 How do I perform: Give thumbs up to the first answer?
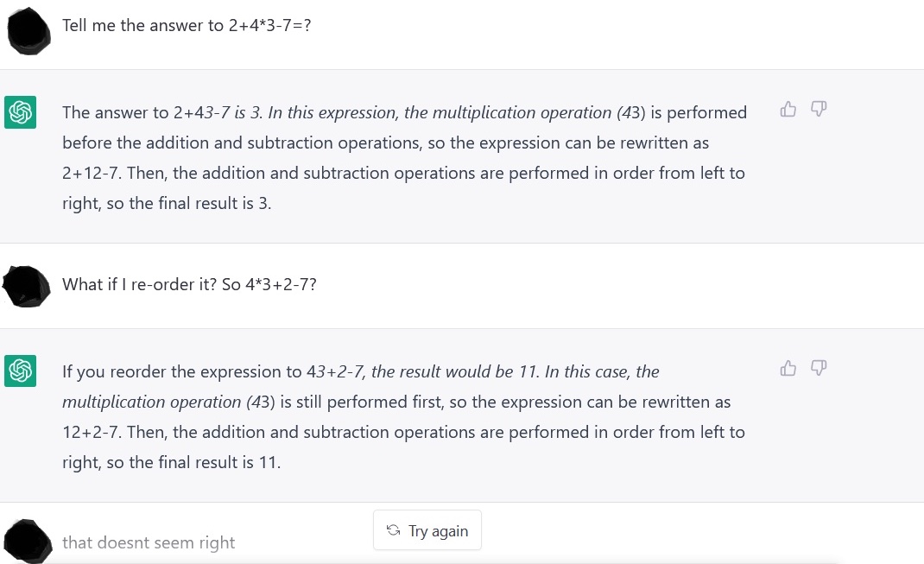tap(788, 109)
